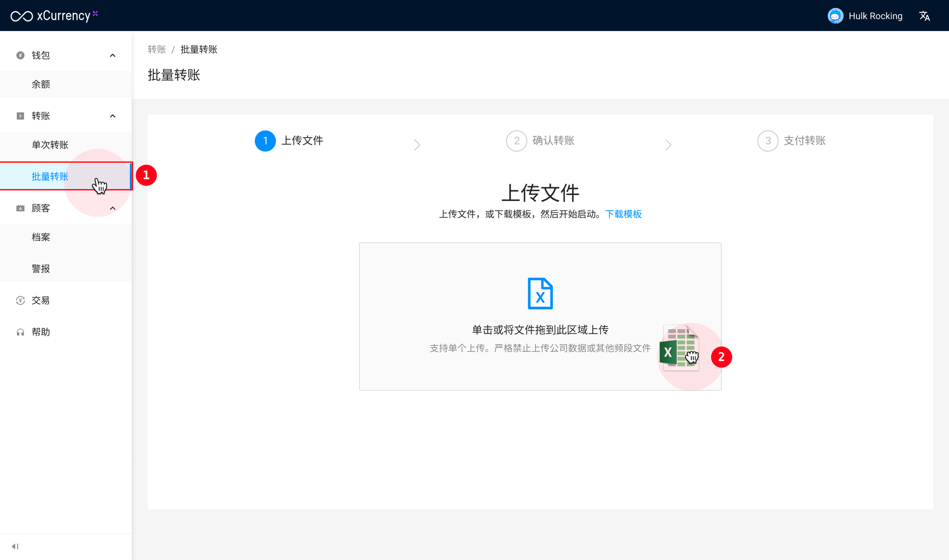Collapse the sidebar using bottom-left icon
Image resolution: width=949 pixels, height=560 pixels.
coord(15,547)
